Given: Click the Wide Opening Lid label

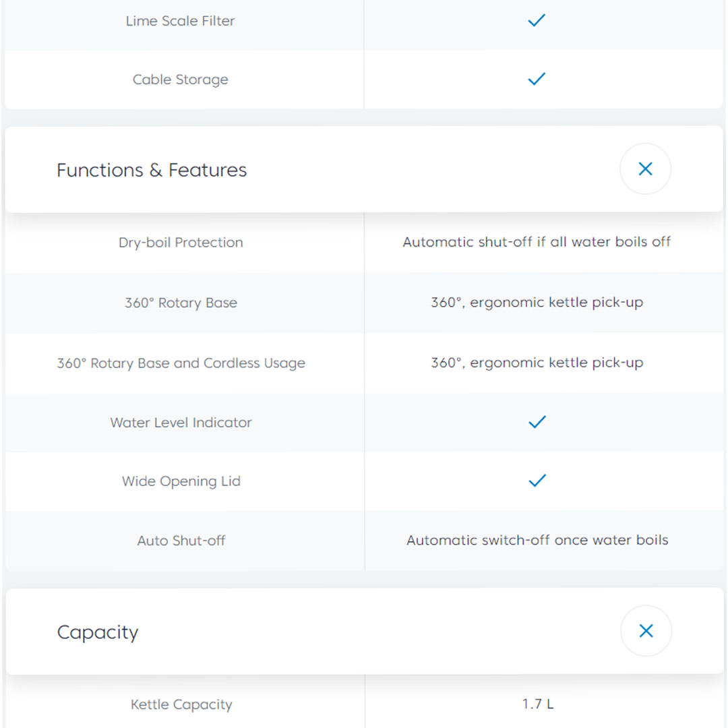Looking at the screenshot, I should (181, 481).
